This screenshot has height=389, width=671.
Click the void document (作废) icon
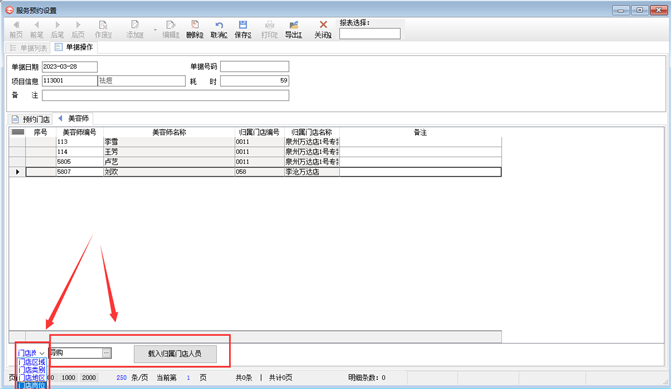(103, 25)
